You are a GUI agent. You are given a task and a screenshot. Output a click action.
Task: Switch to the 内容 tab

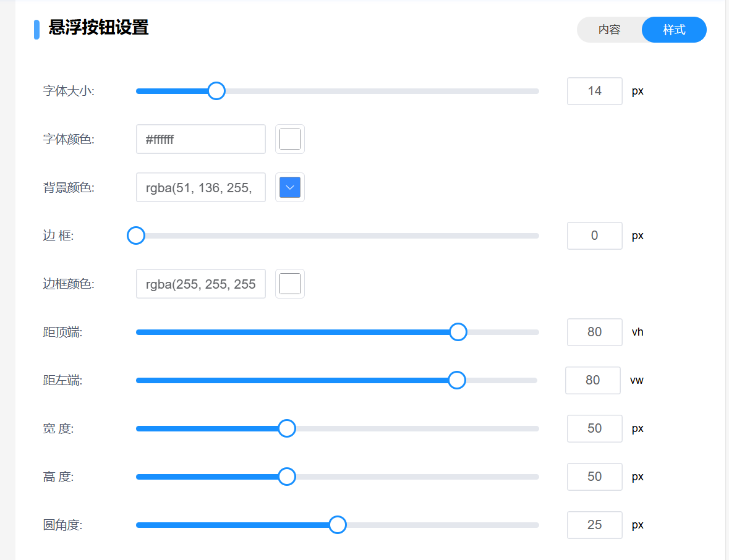coord(609,30)
